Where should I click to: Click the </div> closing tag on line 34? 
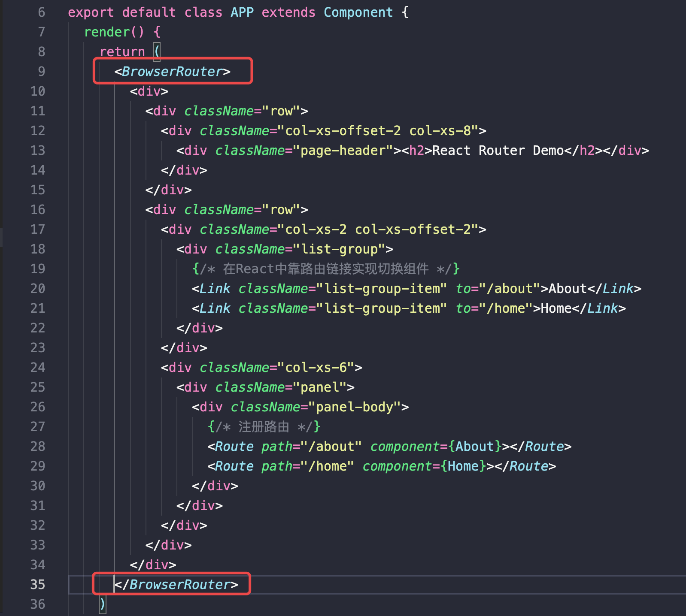[153, 565]
